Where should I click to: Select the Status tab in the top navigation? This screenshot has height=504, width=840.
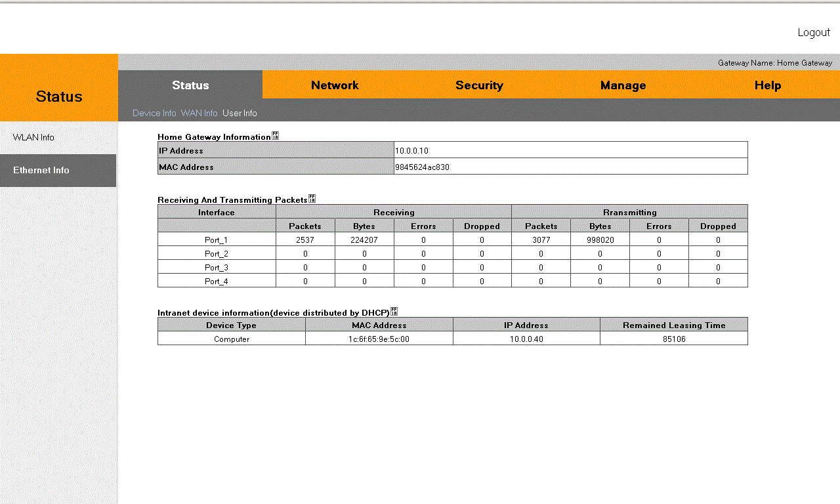pyautogui.click(x=190, y=85)
